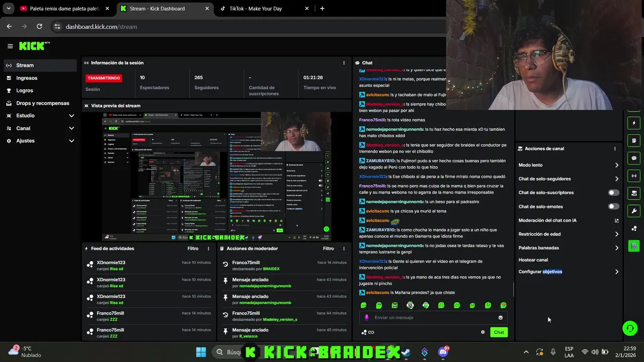
Task: Open Windows Start menu
Action: [201, 352]
